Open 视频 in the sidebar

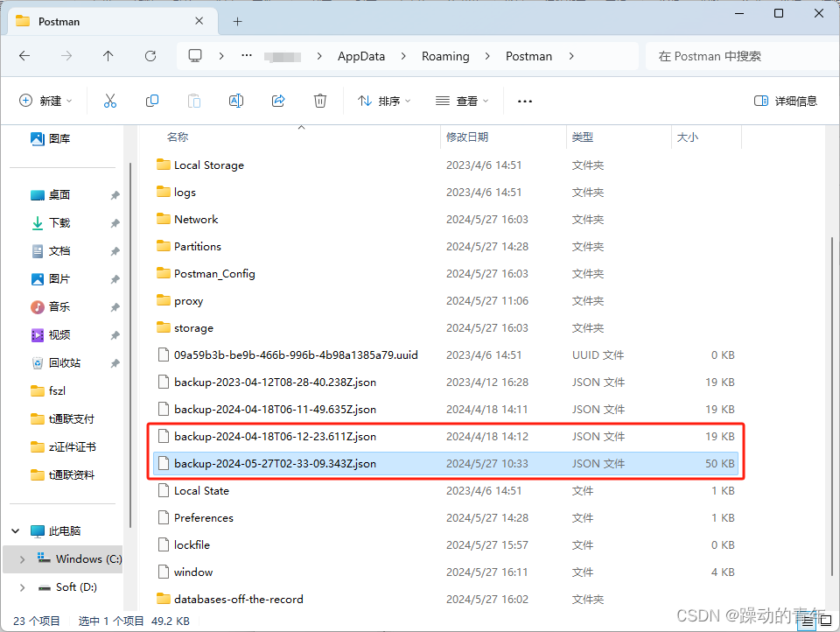51,335
